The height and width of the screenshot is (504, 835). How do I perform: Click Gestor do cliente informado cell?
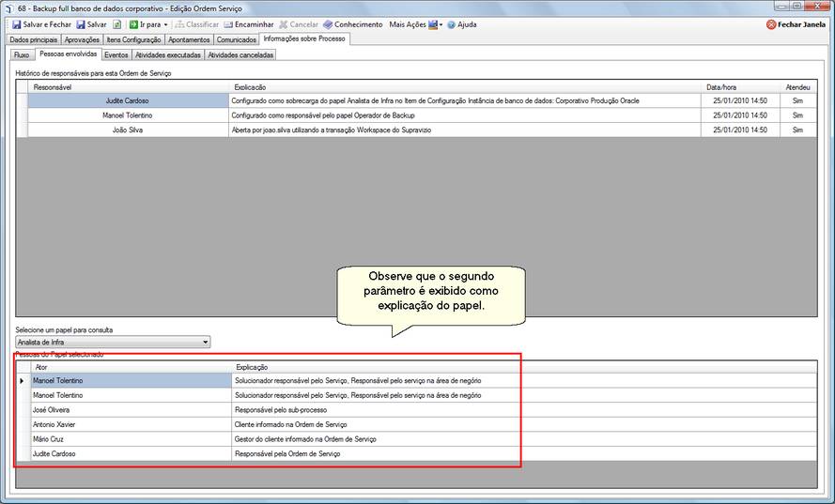pyautogui.click(x=524, y=439)
